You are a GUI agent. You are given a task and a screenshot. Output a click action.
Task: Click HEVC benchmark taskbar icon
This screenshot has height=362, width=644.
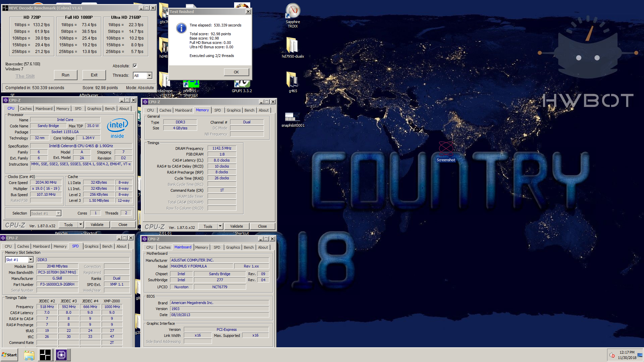tap(45, 355)
